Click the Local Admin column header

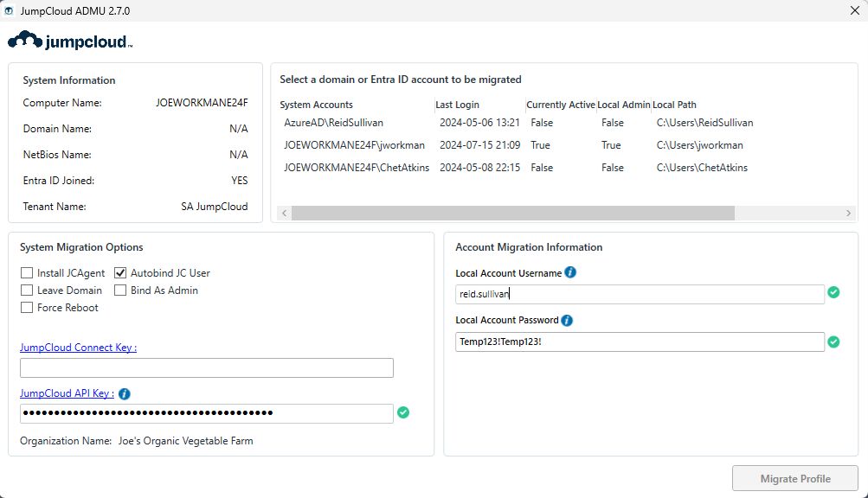[623, 105]
